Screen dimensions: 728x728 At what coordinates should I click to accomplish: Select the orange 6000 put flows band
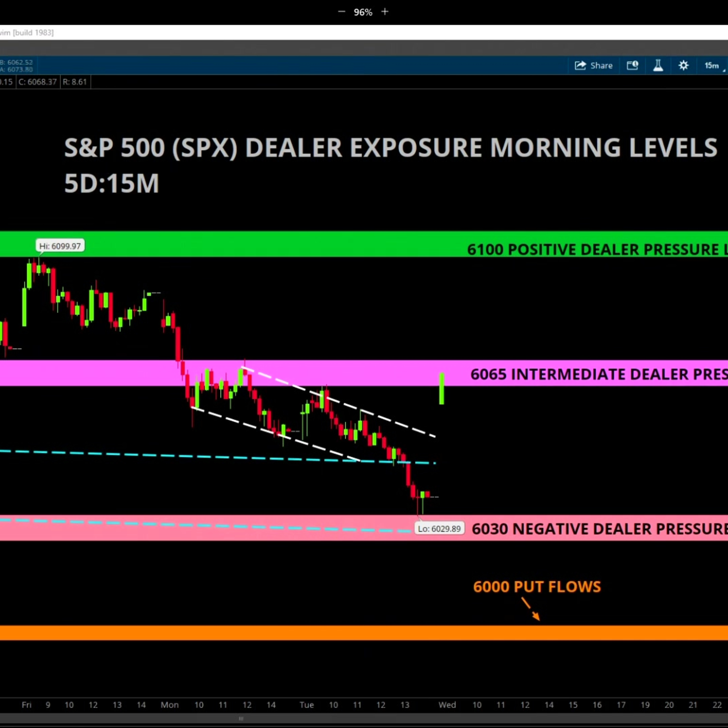339,633
